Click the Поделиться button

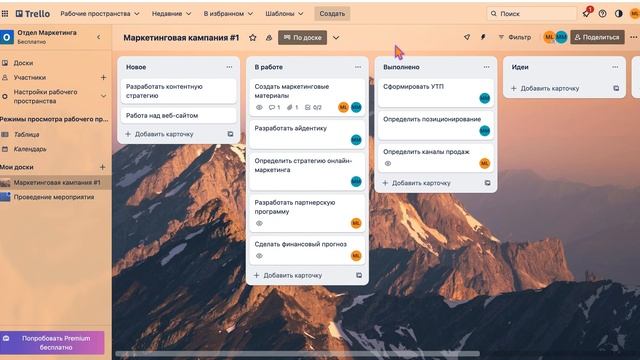coord(597,37)
